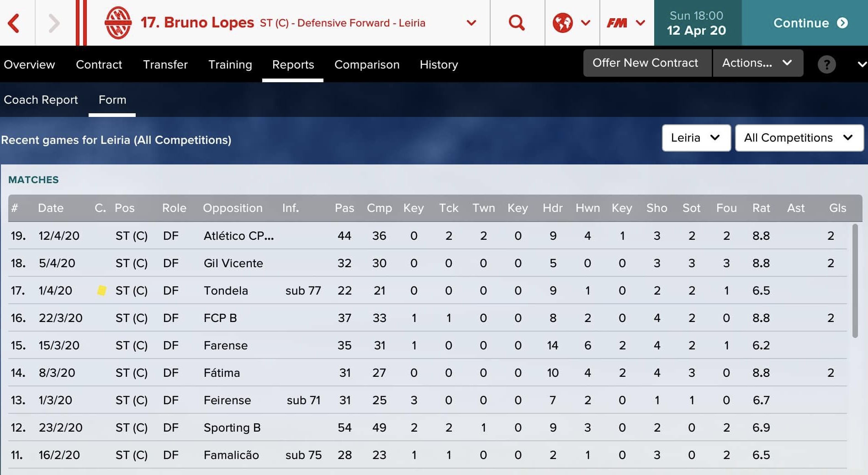Switch to the Coach Report tab
Image resolution: width=868 pixels, height=475 pixels.
[41, 100]
